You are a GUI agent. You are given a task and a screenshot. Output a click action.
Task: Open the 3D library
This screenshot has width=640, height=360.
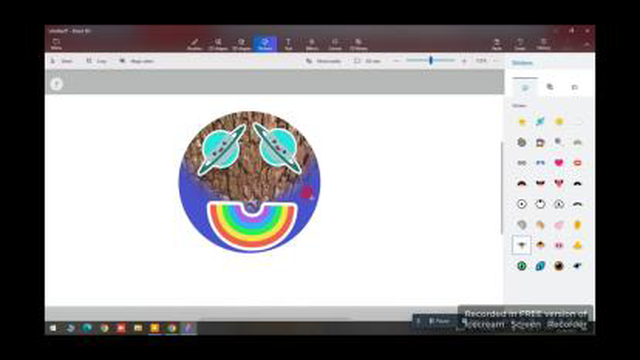click(358, 44)
